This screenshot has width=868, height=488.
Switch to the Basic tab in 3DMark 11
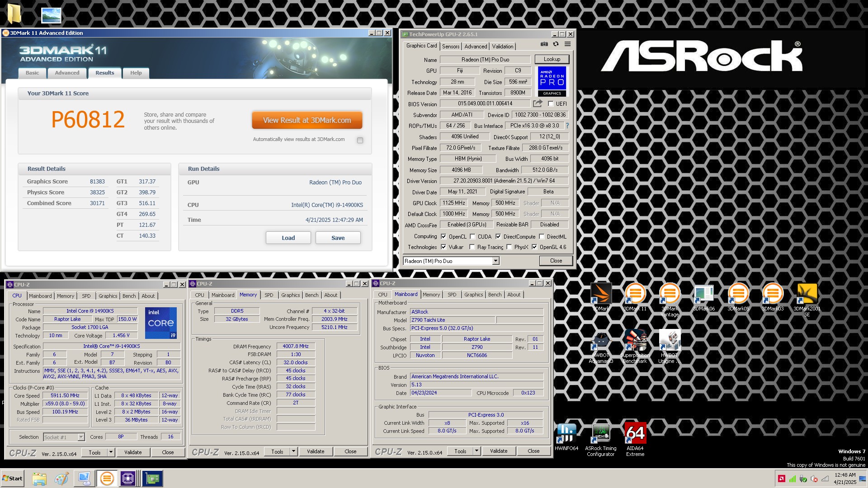click(32, 73)
